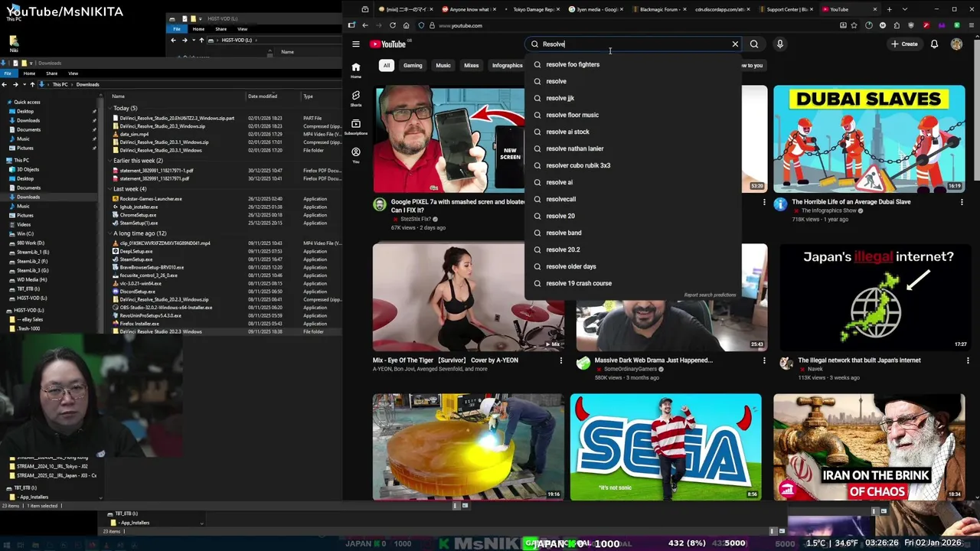Open the list all tabs dropdown

tap(904, 9)
